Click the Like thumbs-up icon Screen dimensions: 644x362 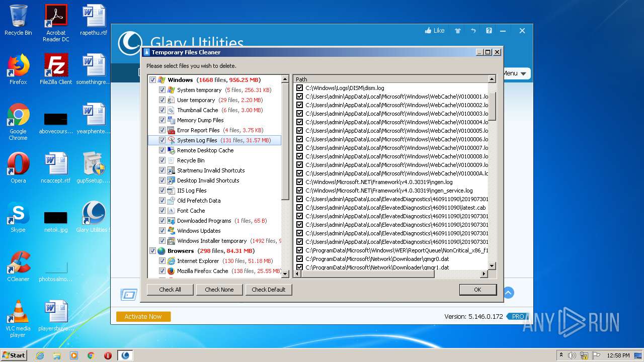(428, 31)
